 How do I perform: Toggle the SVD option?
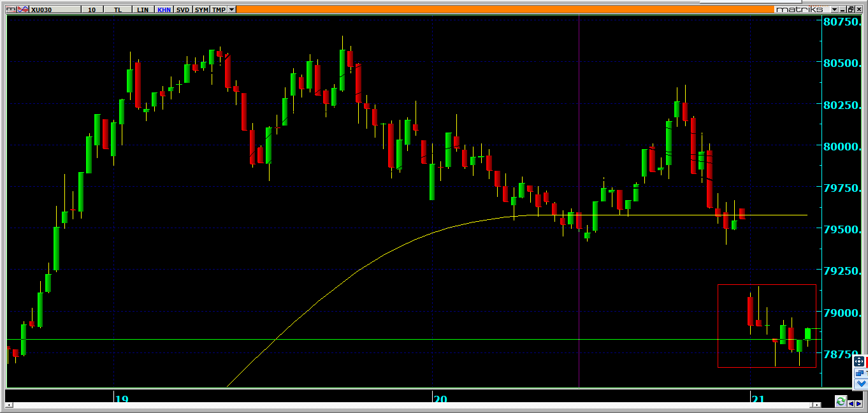point(183,10)
